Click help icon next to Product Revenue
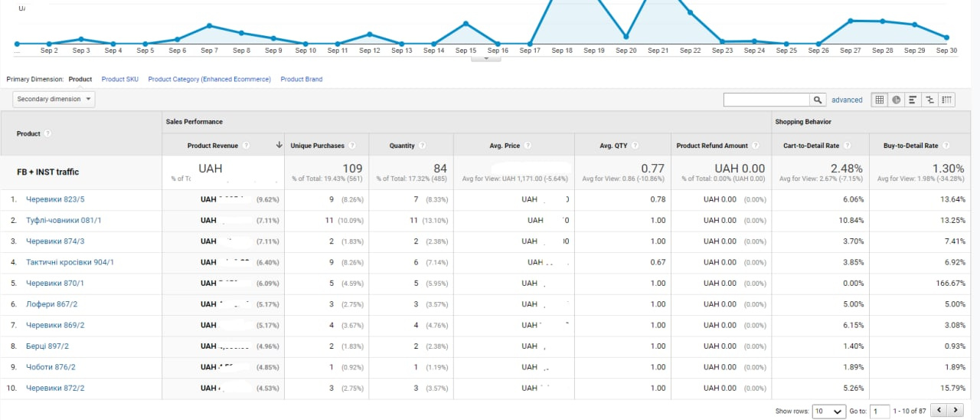This screenshot has width=980, height=420. point(245,146)
